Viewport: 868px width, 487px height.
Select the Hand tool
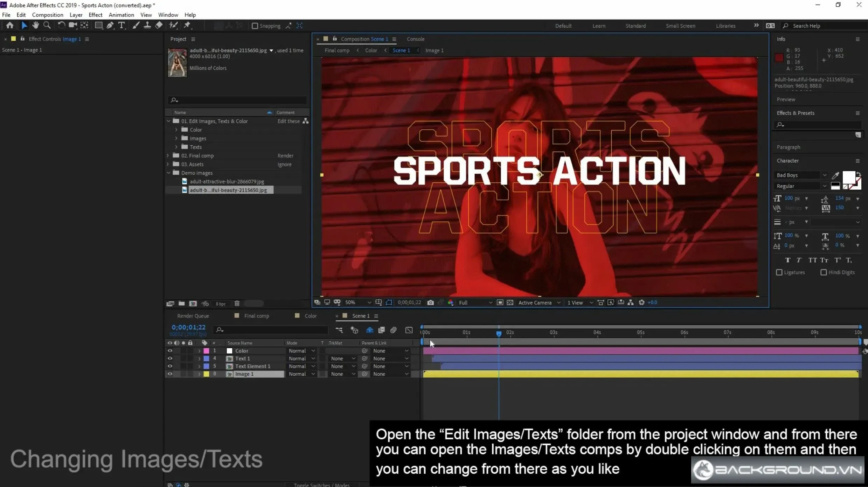point(35,25)
